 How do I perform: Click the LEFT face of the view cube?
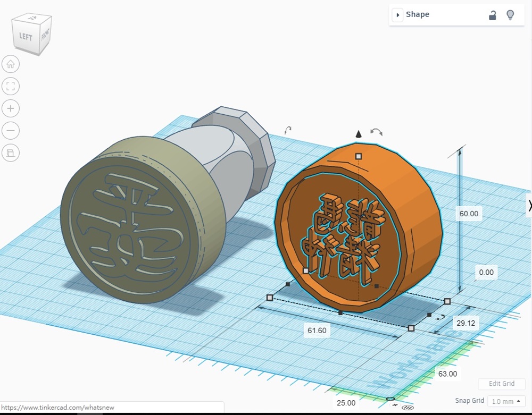(26, 37)
